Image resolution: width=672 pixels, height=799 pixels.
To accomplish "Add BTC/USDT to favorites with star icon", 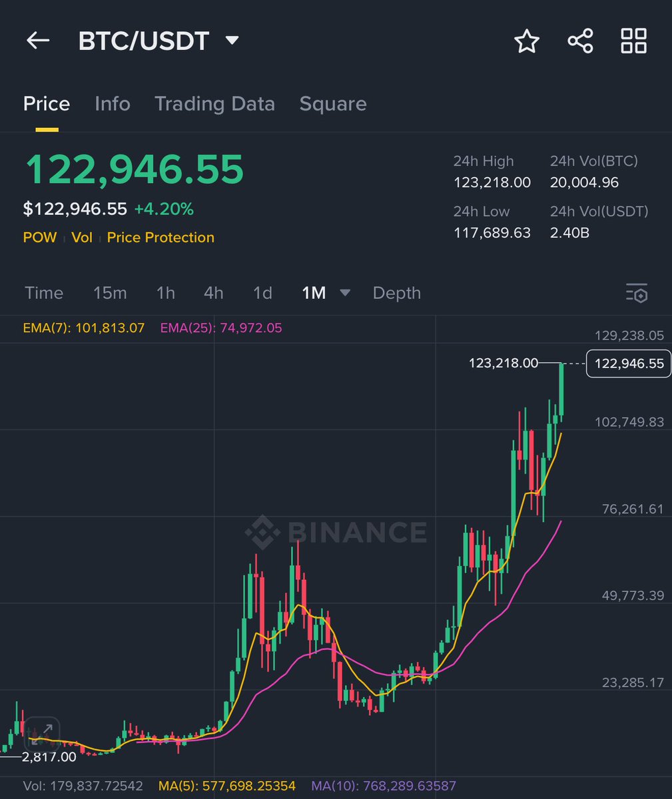I will (527, 41).
